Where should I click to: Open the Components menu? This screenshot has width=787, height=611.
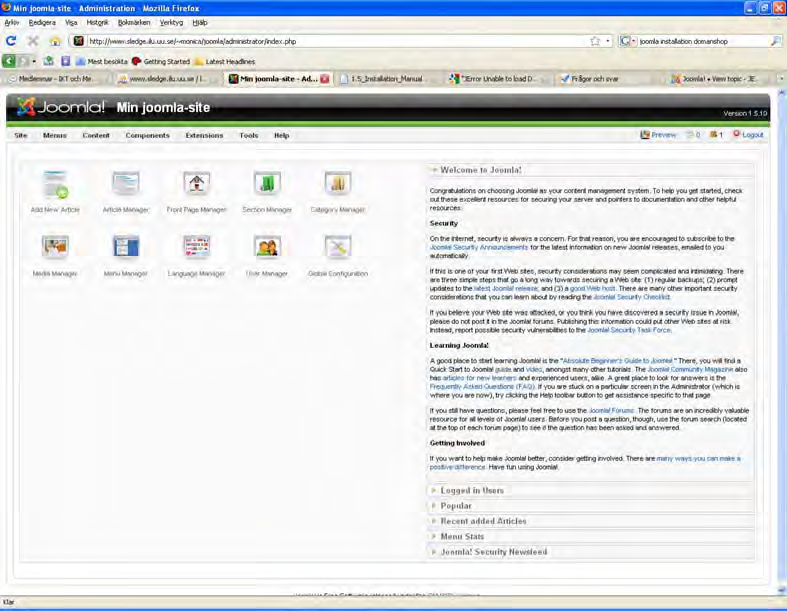[148, 136]
